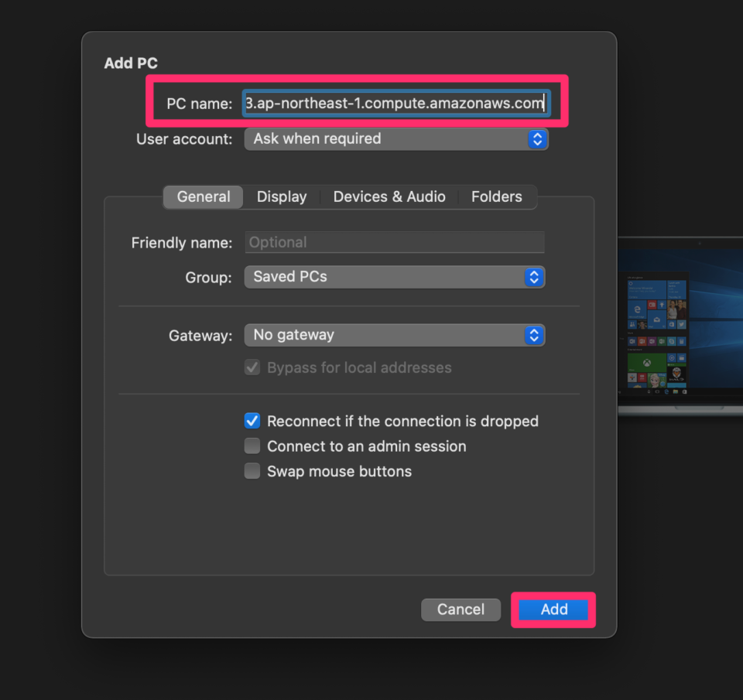Click the Friendly name optional field

394,242
